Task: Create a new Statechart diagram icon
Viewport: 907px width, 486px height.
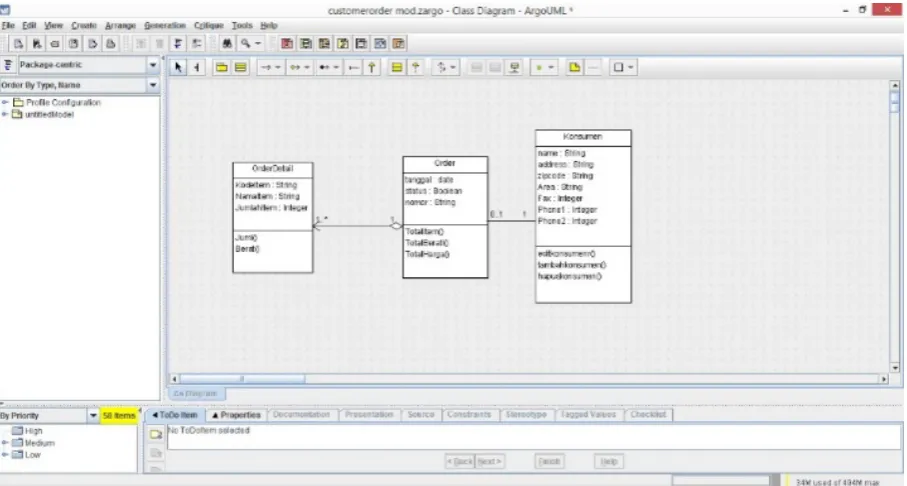Action: coord(362,43)
